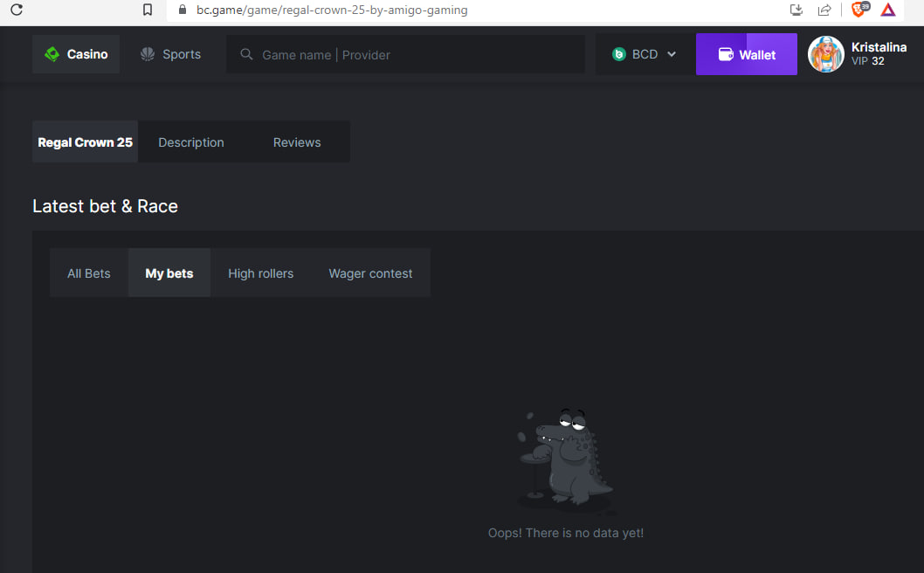View the High rollers tab
The image size is (924, 573).
pyautogui.click(x=260, y=273)
